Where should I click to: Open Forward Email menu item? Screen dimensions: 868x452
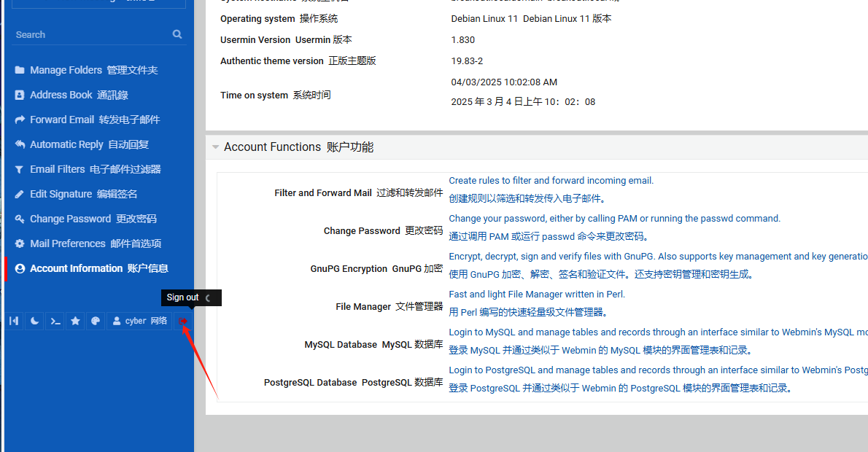coord(95,120)
